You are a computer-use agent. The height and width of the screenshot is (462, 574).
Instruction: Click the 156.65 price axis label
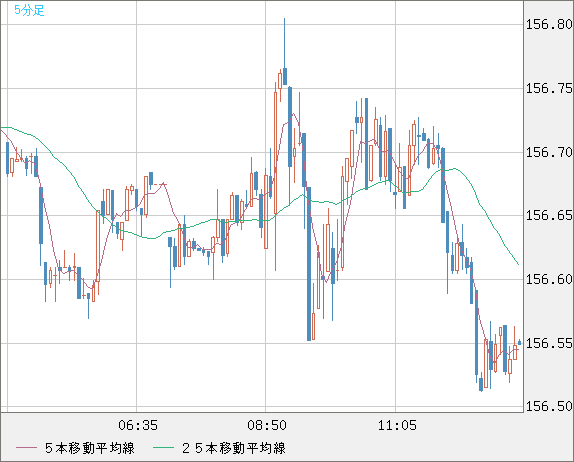pyautogui.click(x=549, y=215)
